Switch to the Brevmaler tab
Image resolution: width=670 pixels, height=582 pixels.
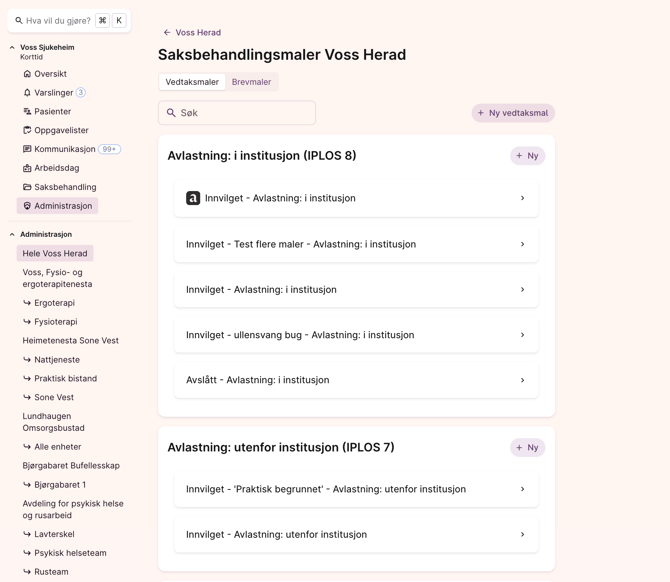coord(251,82)
